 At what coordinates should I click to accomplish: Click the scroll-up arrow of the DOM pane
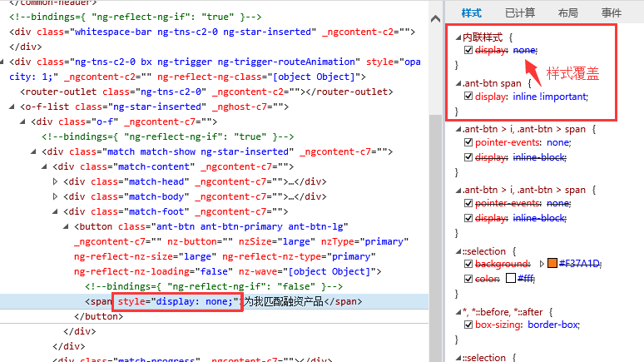click(436, 18)
